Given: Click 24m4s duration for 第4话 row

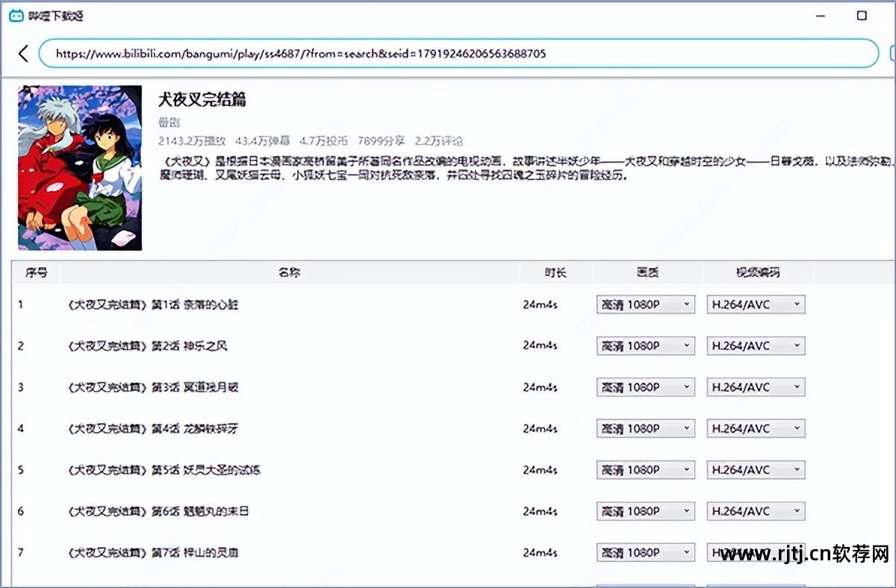Looking at the screenshot, I should coord(540,428).
